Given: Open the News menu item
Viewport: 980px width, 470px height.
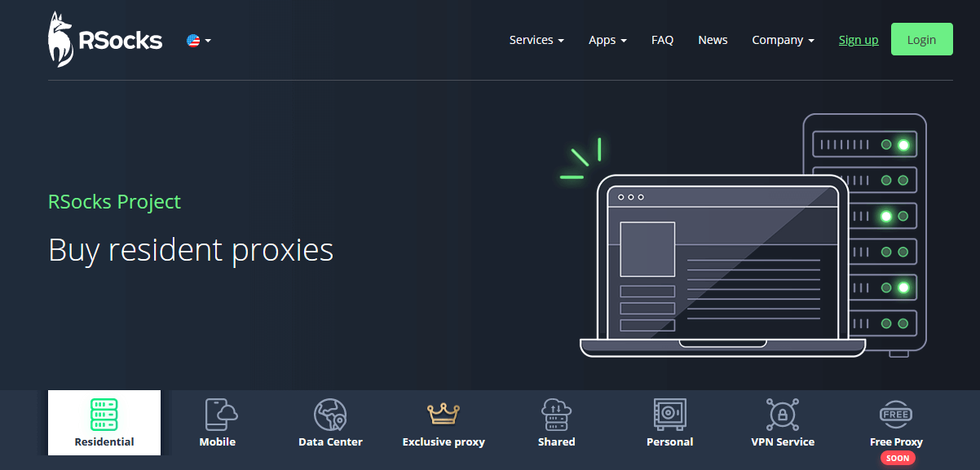Looking at the screenshot, I should click(713, 40).
